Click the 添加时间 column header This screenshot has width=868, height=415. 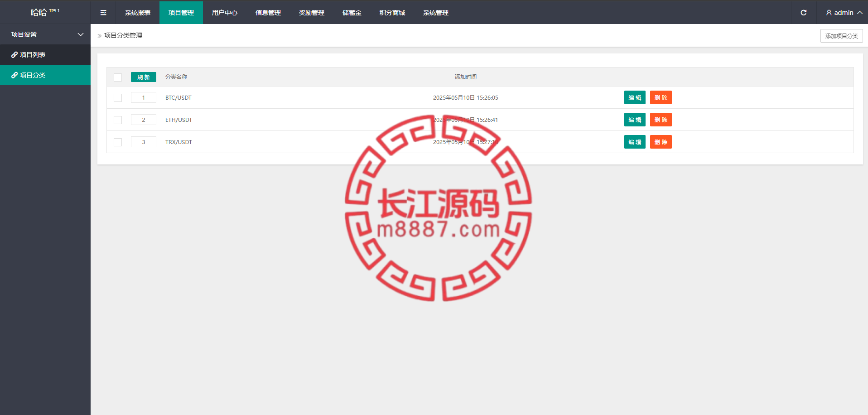[x=466, y=77]
